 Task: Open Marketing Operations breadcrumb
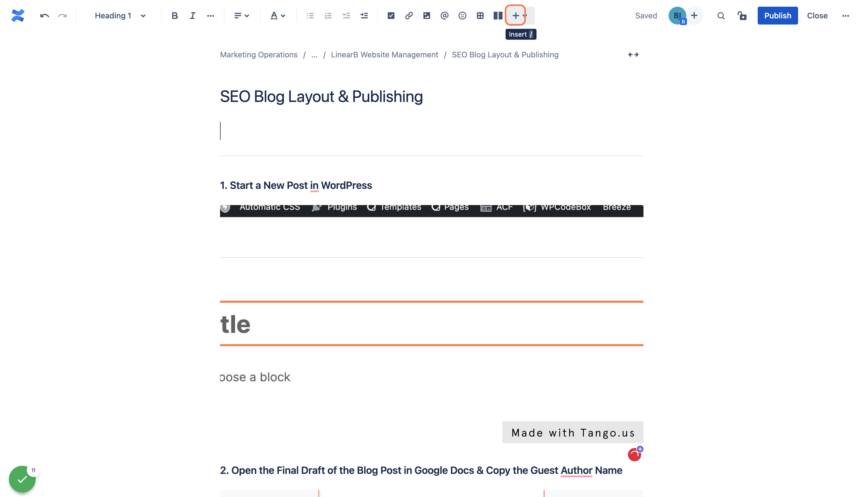pyautogui.click(x=259, y=55)
